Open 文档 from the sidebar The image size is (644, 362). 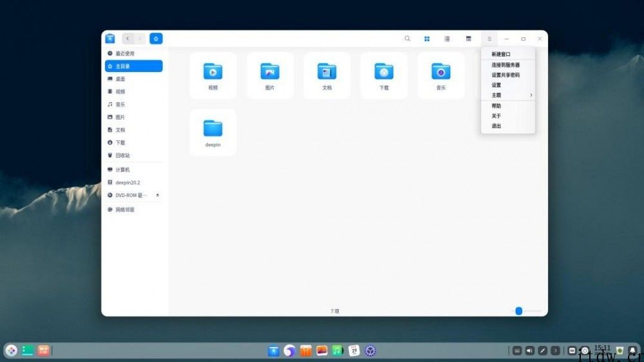coord(133,130)
